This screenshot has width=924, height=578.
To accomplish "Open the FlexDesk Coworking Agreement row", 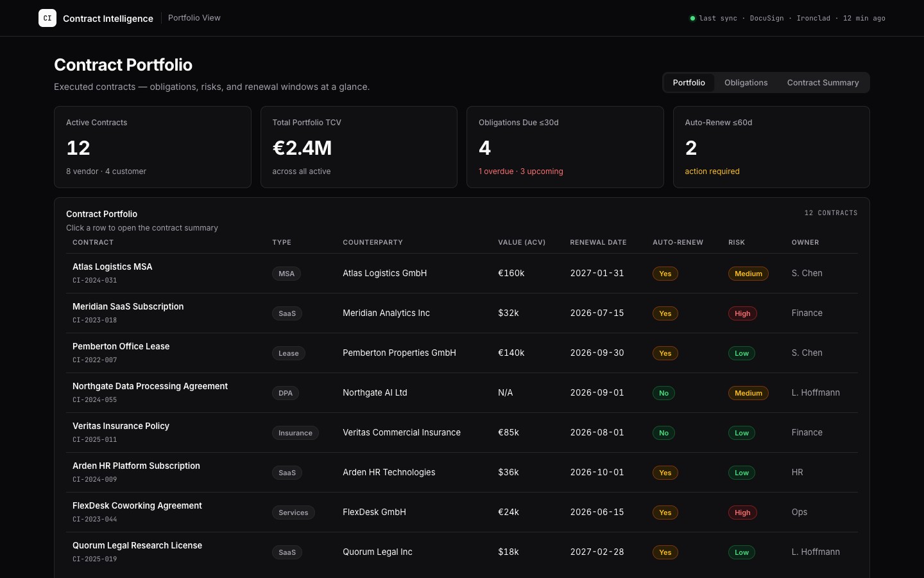I will pos(462,512).
